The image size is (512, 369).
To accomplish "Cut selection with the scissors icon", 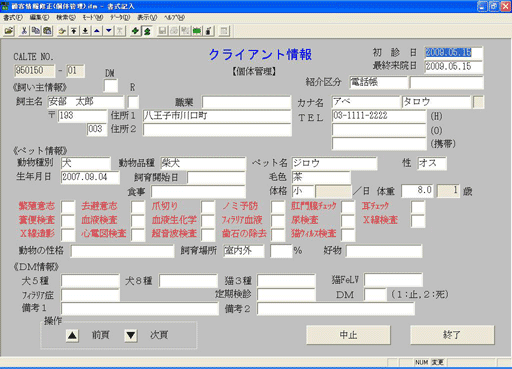I will pyautogui.click(x=24, y=31).
